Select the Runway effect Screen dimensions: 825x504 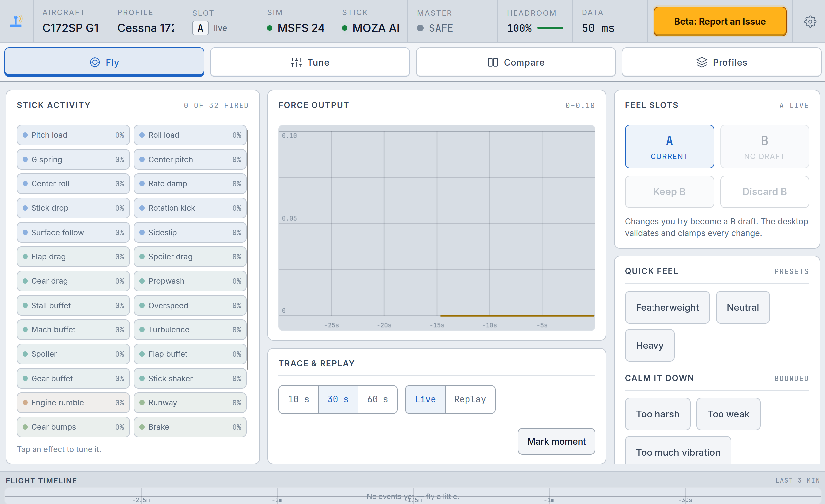tap(190, 403)
